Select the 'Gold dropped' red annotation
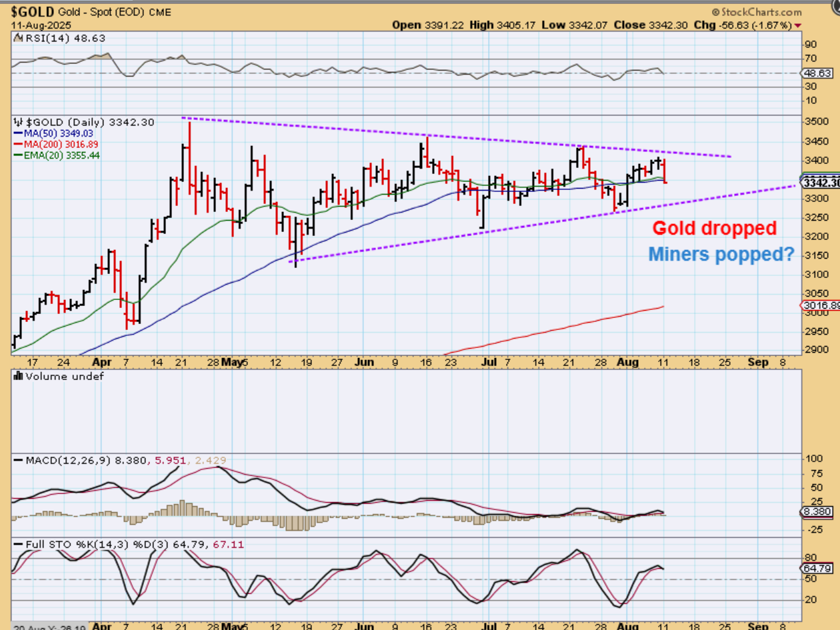Image resolution: width=840 pixels, height=630 pixels. click(x=714, y=228)
